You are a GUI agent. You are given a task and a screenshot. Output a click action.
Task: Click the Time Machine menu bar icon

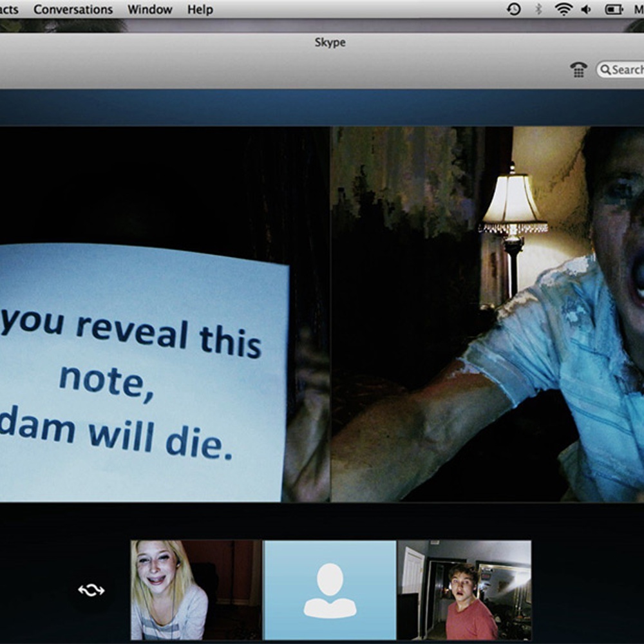[514, 9]
